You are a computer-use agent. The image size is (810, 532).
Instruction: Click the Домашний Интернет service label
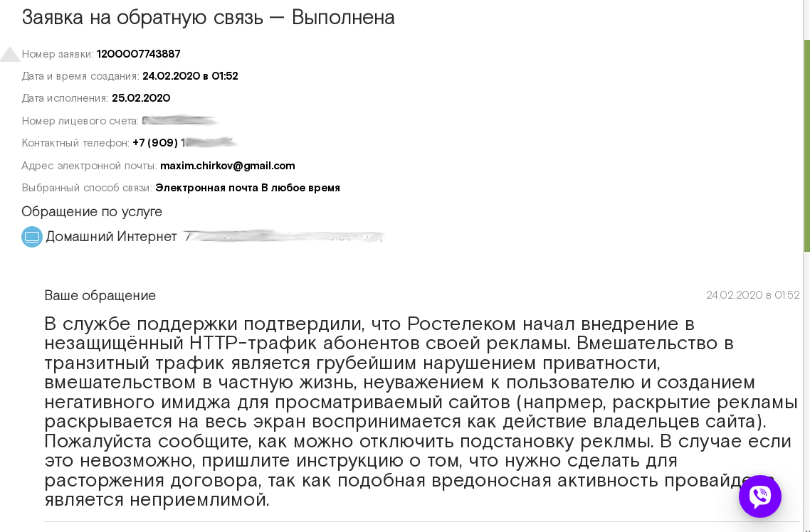[x=111, y=237]
